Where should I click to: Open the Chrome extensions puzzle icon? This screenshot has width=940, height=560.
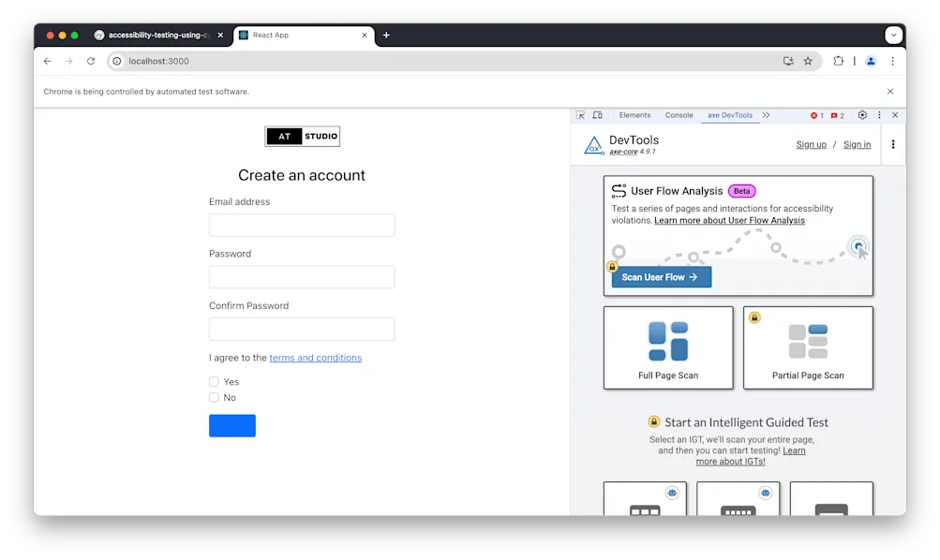(x=838, y=61)
